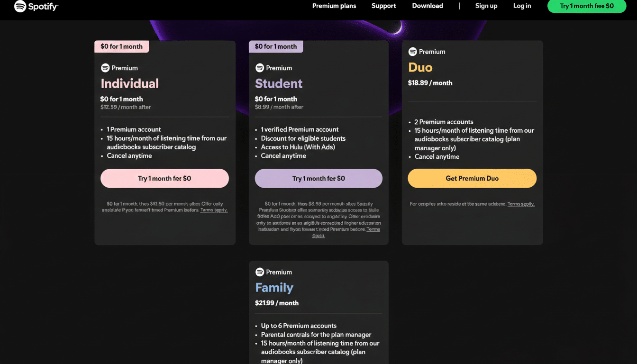The height and width of the screenshot is (364, 637).
Task: Select the Family plan heading
Action: (274, 288)
